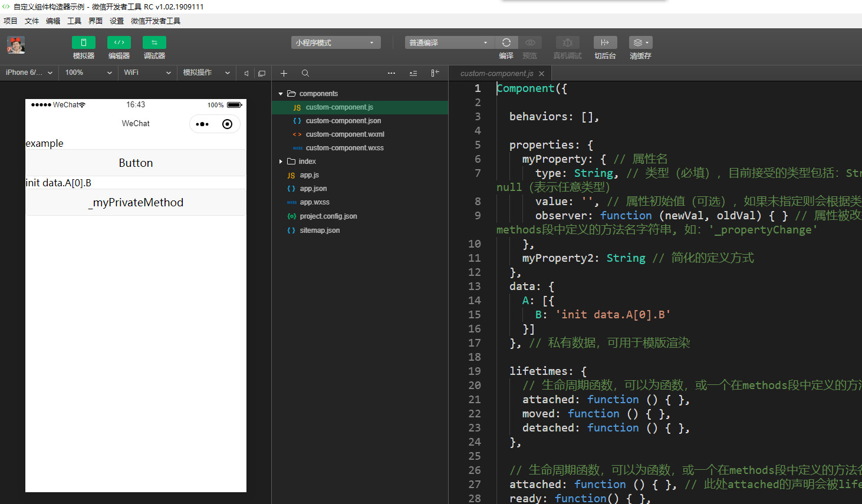Open the 项目 menu
862x504 pixels.
(x=11, y=21)
